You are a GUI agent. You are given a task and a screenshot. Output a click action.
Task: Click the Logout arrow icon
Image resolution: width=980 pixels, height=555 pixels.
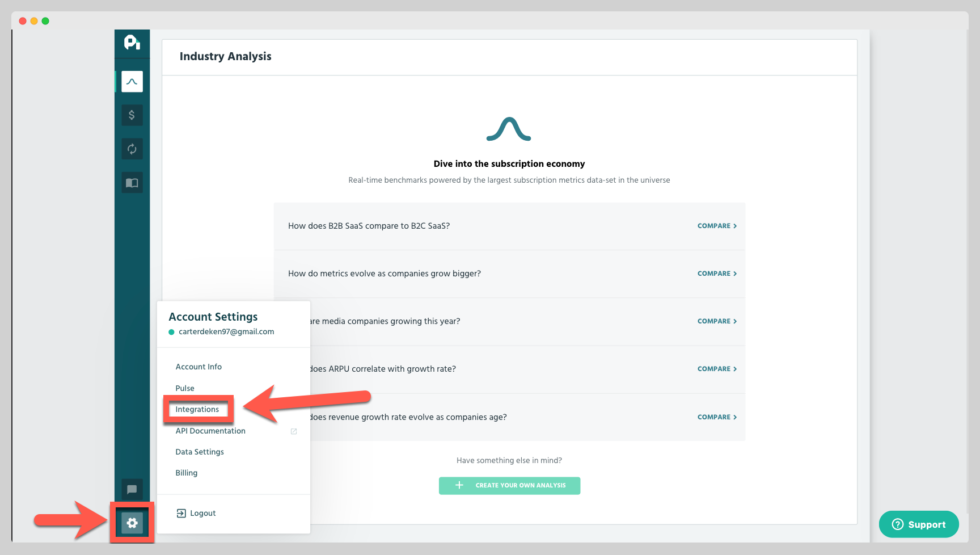pyautogui.click(x=181, y=513)
